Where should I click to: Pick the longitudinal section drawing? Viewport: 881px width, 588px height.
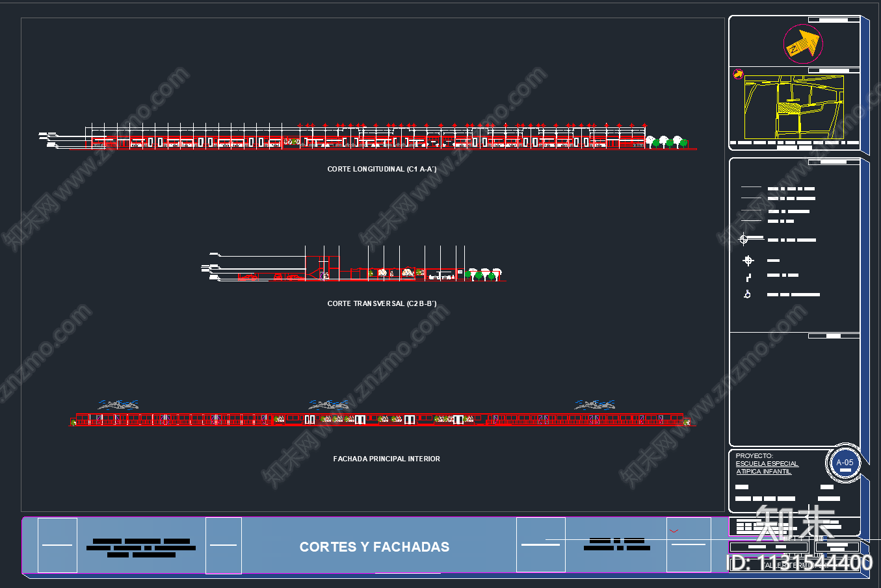[x=367, y=136]
